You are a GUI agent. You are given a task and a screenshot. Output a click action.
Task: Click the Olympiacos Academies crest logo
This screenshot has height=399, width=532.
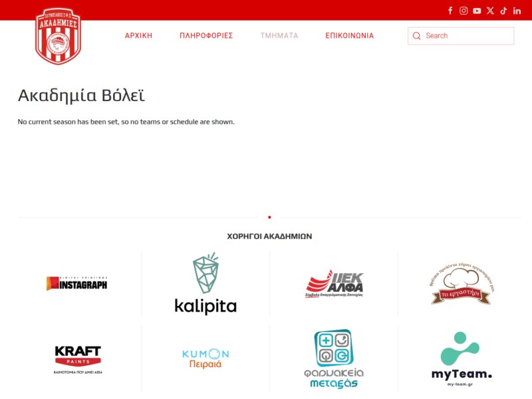coord(58,36)
